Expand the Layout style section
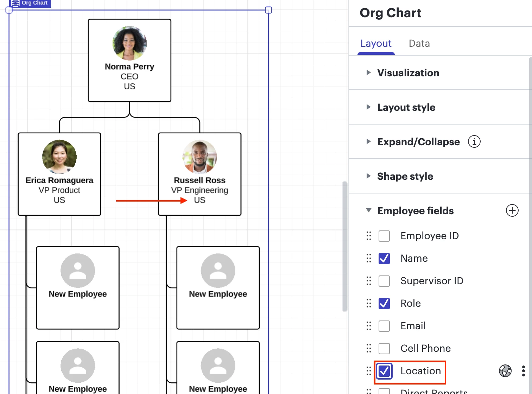The image size is (532, 394). [368, 107]
